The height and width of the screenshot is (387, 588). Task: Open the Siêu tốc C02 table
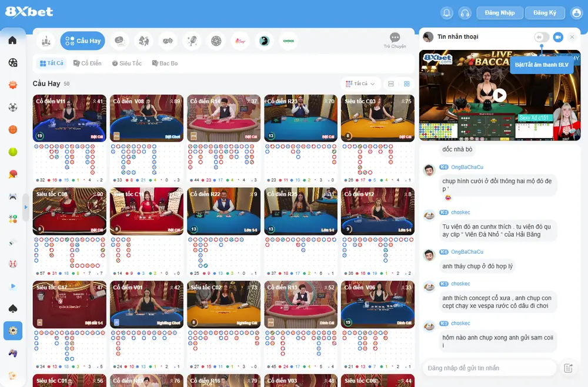tap(223, 305)
